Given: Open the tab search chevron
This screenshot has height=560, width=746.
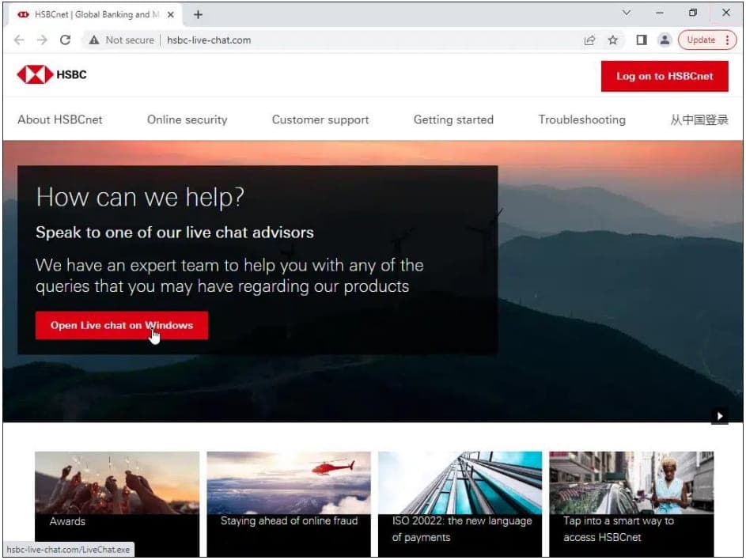Looking at the screenshot, I should (626, 13).
